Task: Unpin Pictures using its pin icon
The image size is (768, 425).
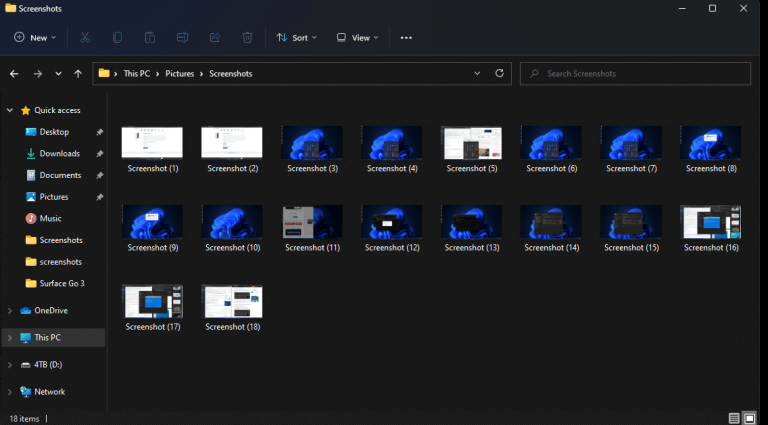Action: point(99,197)
